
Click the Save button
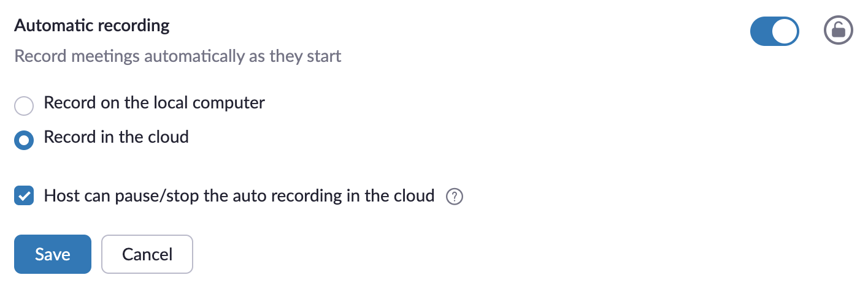point(53,254)
